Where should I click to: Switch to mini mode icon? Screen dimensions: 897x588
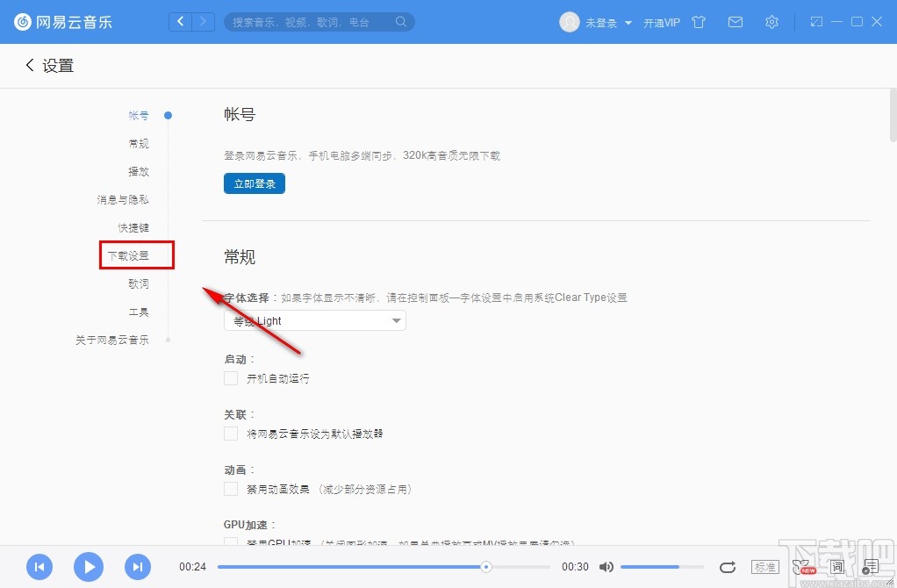[816, 22]
